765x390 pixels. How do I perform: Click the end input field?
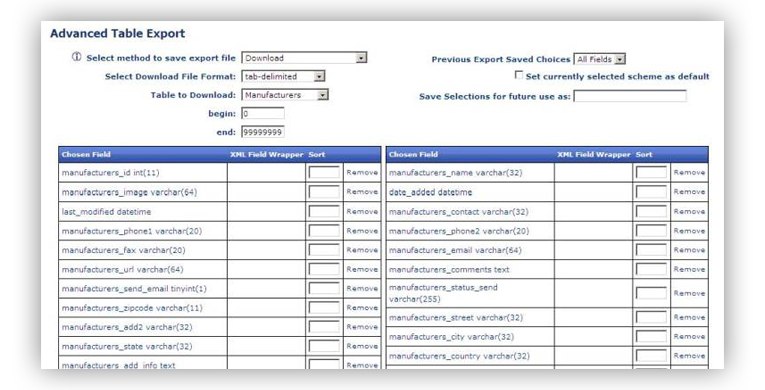(x=262, y=132)
